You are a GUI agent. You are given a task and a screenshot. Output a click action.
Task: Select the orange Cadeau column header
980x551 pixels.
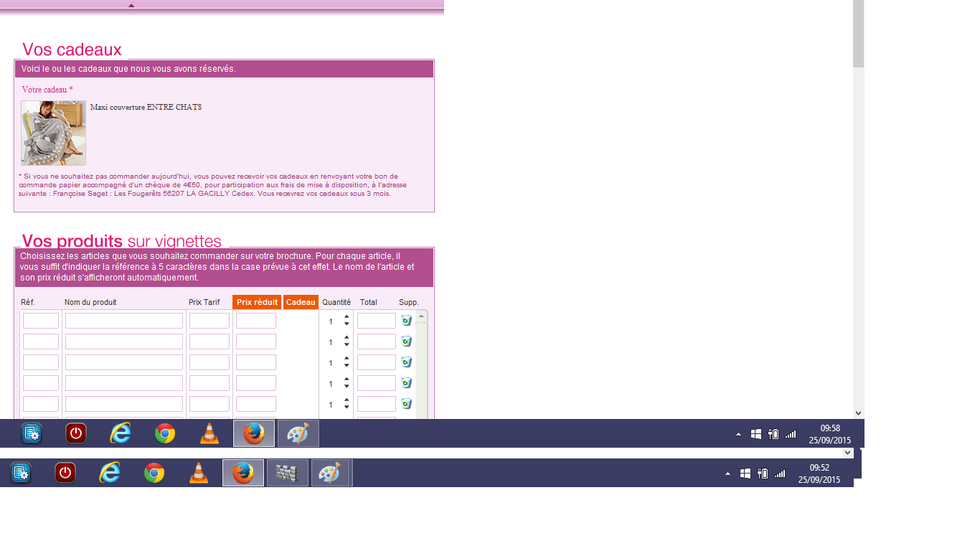(x=301, y=302)
